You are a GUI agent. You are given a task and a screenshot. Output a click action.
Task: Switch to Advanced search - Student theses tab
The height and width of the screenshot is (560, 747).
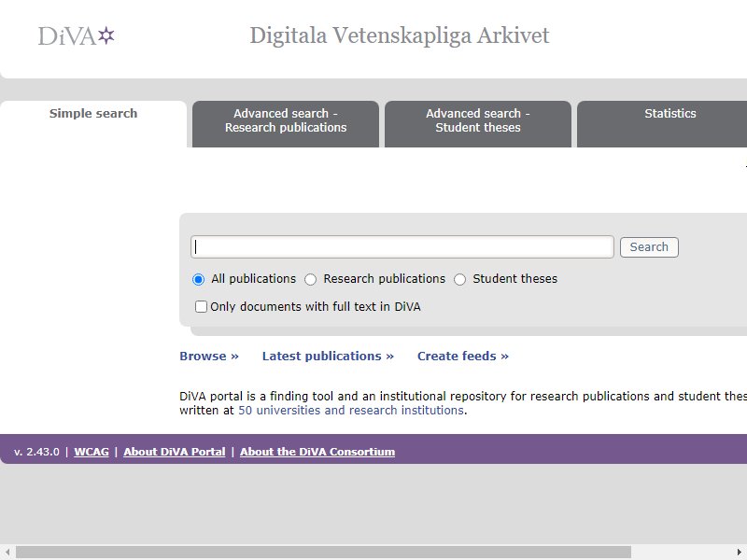[x=478, y=124]
